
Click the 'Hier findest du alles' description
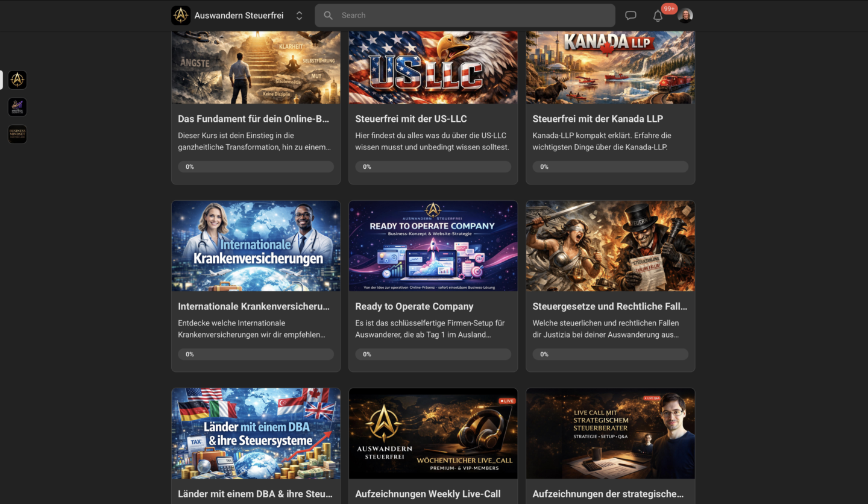(x=432, y=141)
